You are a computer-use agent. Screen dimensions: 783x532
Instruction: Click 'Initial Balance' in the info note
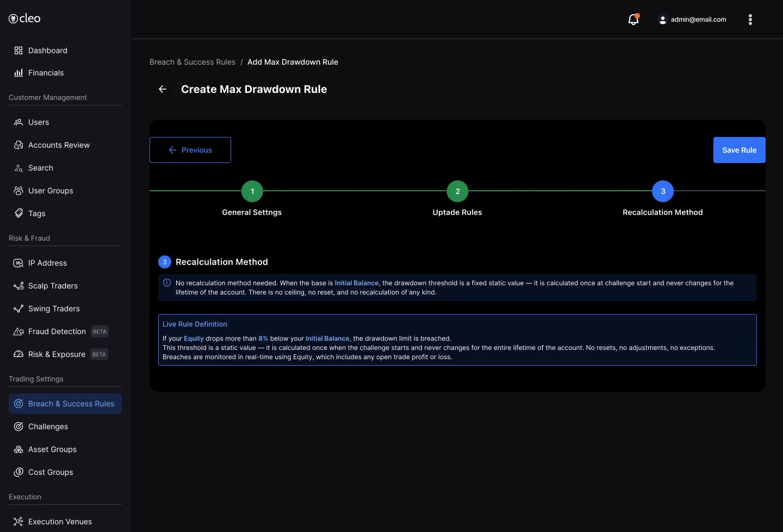point(357,283)
